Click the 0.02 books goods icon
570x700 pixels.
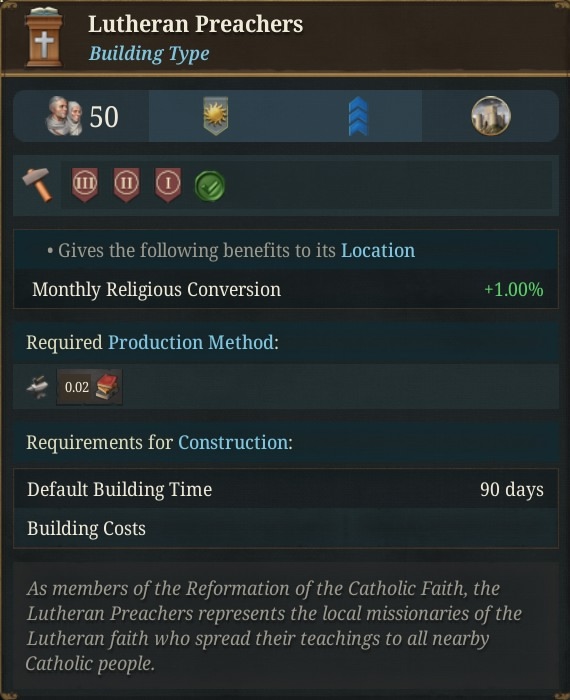[x=89, y=387]
